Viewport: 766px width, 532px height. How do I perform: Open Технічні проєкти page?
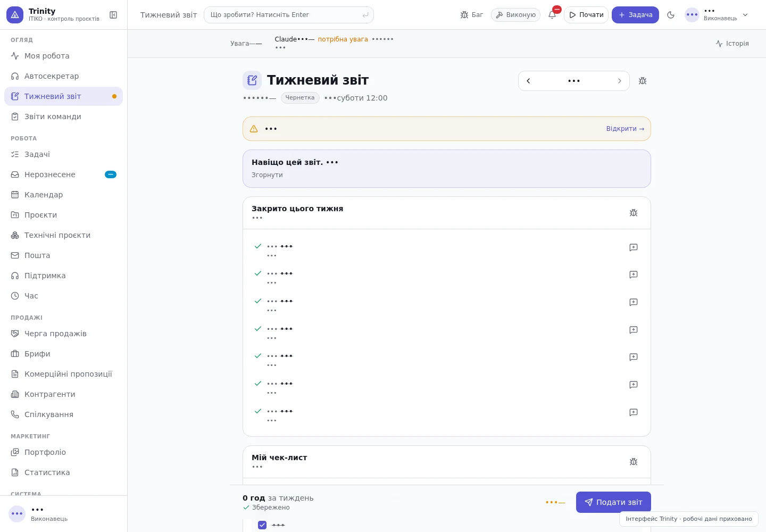tap(63, 235)
